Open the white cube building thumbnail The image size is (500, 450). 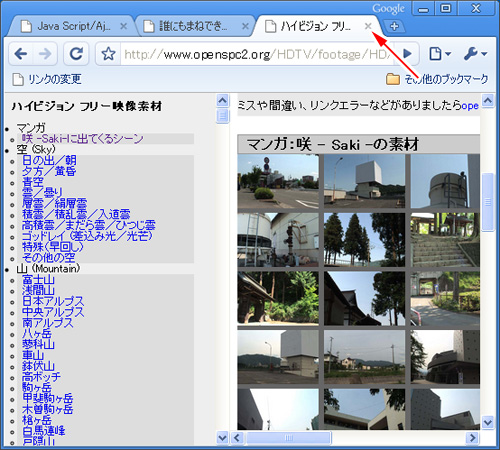[364, 181]
